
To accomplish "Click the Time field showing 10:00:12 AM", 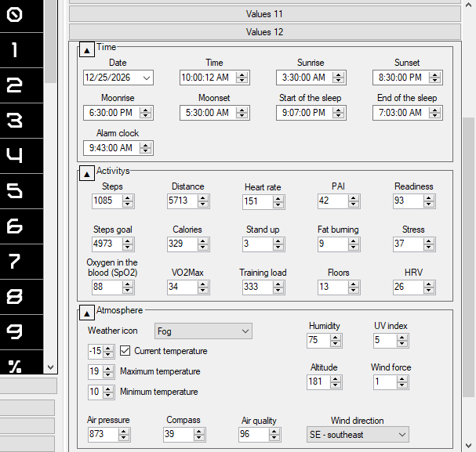I will (x=215, y=78).
